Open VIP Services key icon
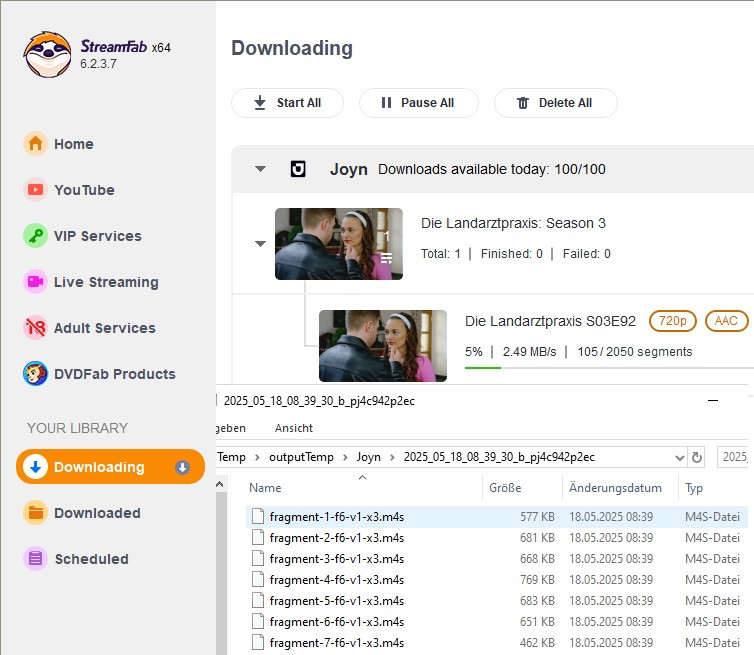 [36, 236]
